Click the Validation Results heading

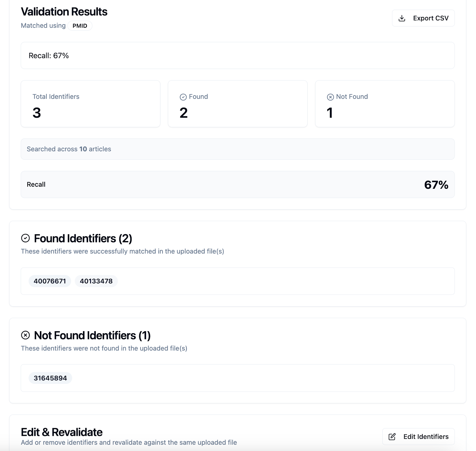click(64, 12)
